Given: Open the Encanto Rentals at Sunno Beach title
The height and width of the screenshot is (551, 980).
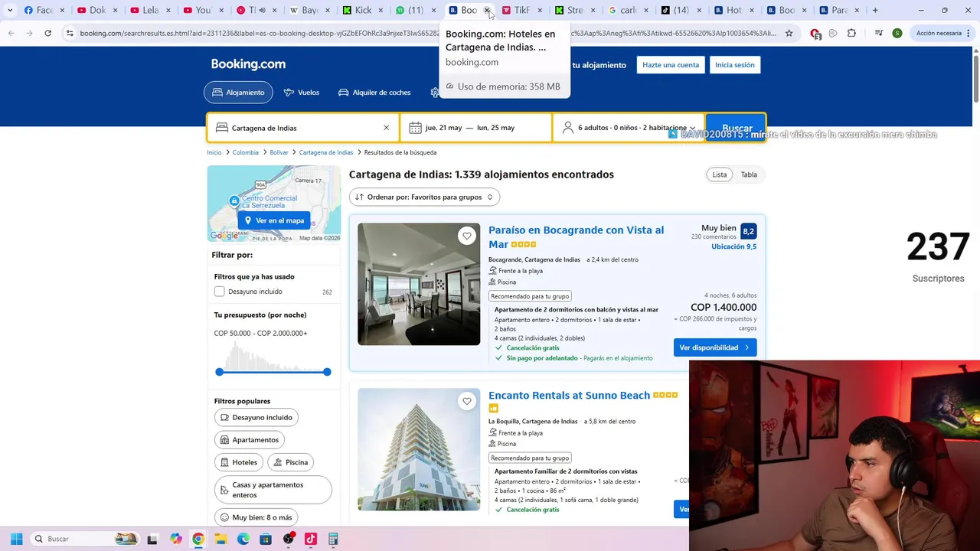Looking at the screenshot, I should point(569,396).
